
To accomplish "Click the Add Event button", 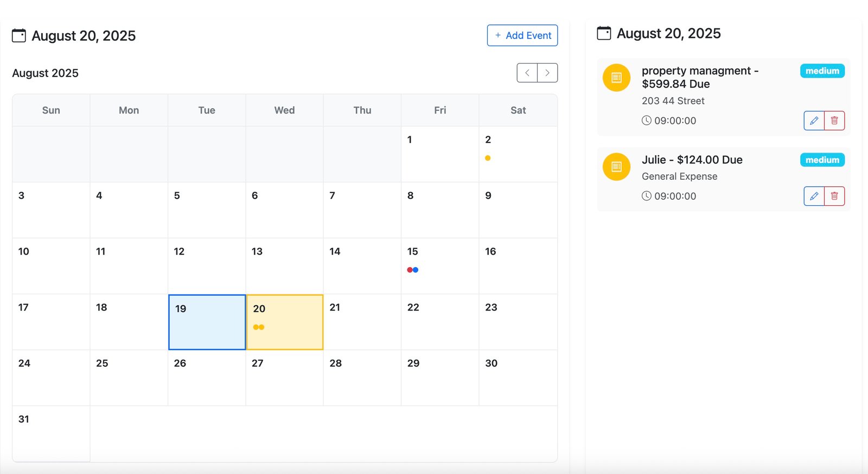I will coord(522,35).
